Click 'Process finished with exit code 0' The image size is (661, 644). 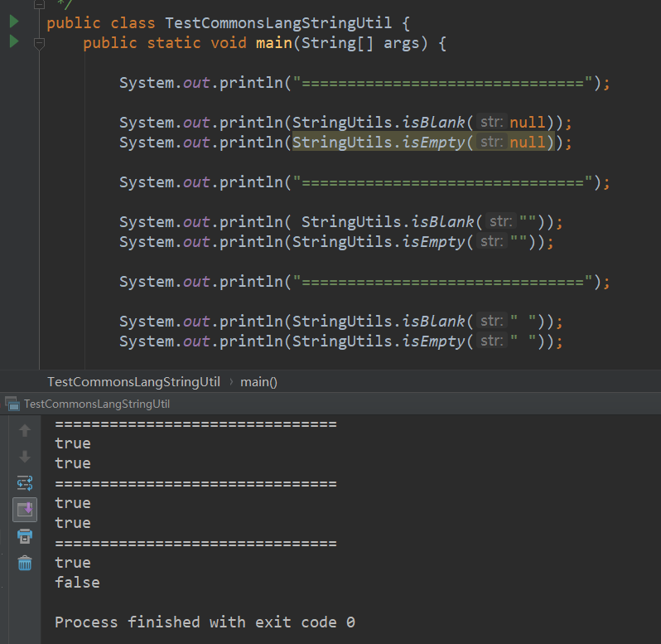pos(205,622)
